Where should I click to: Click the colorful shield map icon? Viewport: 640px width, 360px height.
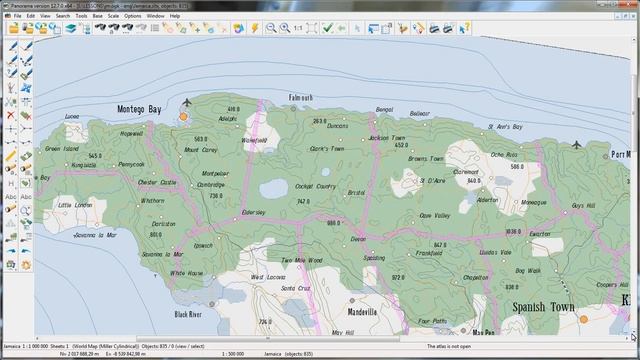[x=238, y=28]
